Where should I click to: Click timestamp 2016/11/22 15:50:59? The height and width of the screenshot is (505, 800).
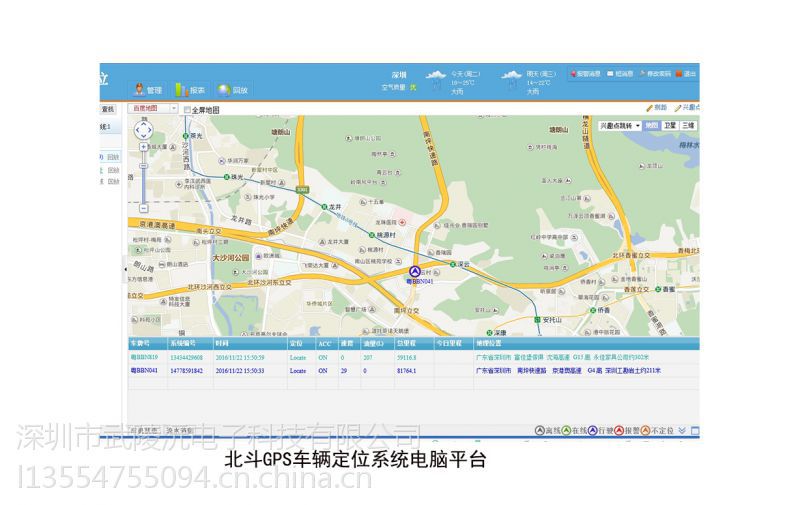(x=240, y=358)
